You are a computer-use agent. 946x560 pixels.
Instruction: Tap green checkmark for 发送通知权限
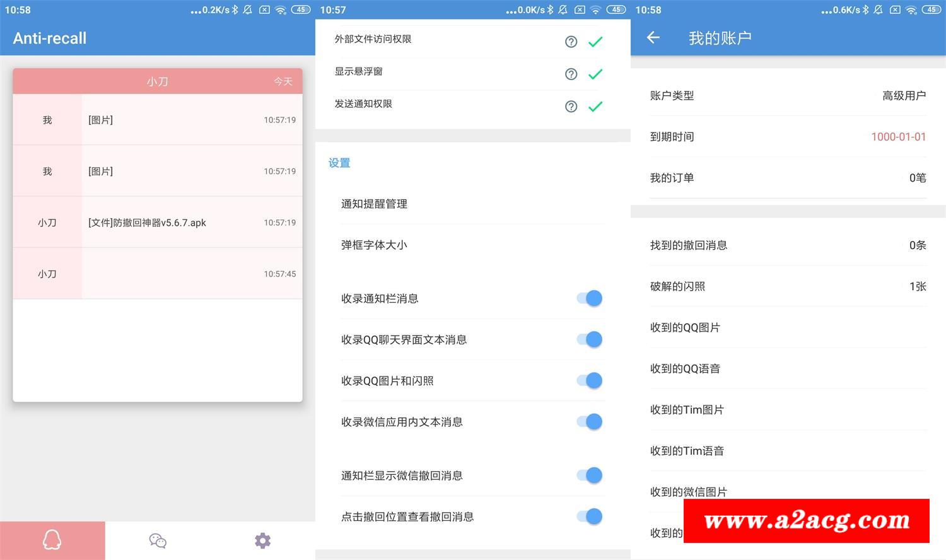[595, 107]
